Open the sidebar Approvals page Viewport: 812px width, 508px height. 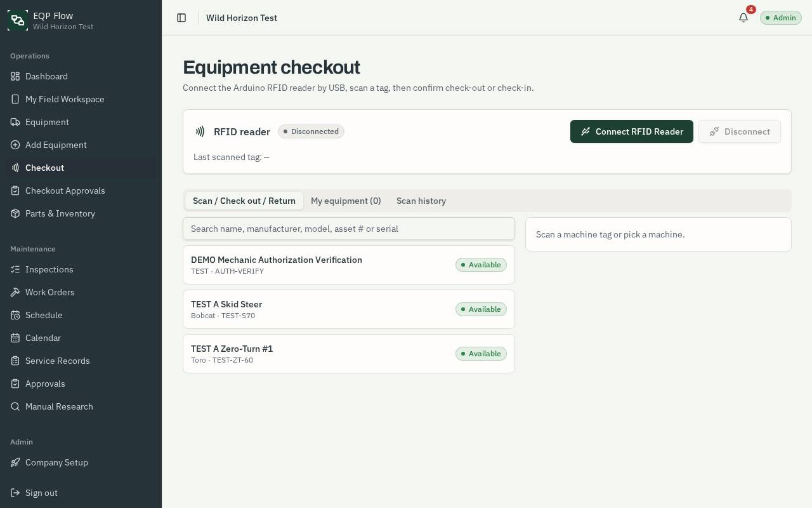pos(81,384)
